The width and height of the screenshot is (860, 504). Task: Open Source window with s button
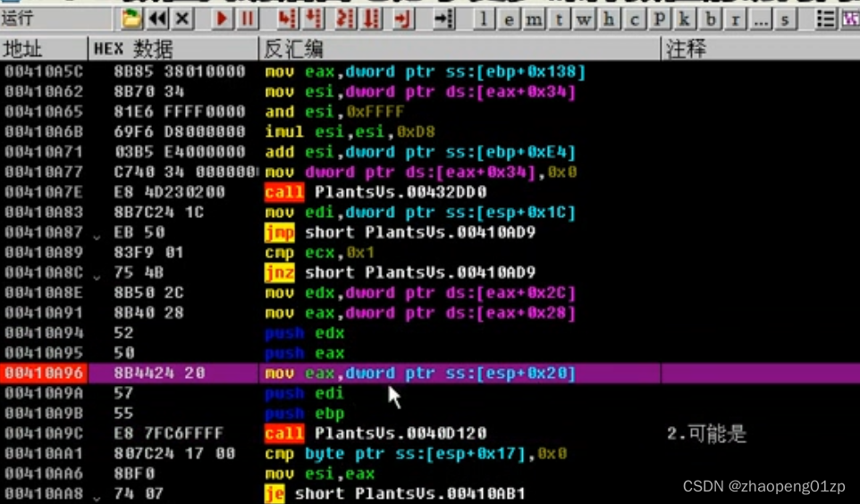(x=786, y=20)
